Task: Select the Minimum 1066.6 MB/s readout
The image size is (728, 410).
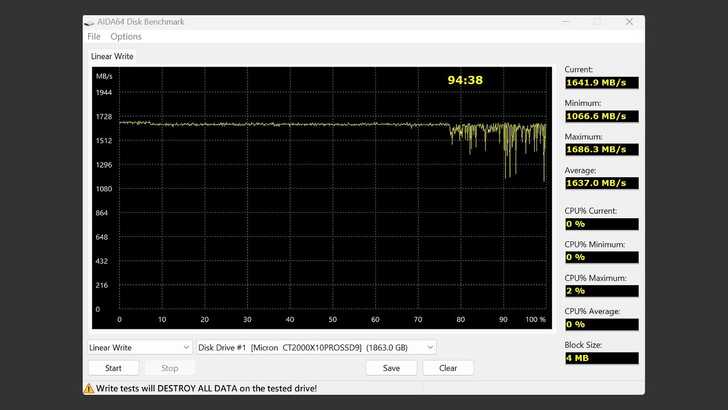Action: tap(601, 116)
